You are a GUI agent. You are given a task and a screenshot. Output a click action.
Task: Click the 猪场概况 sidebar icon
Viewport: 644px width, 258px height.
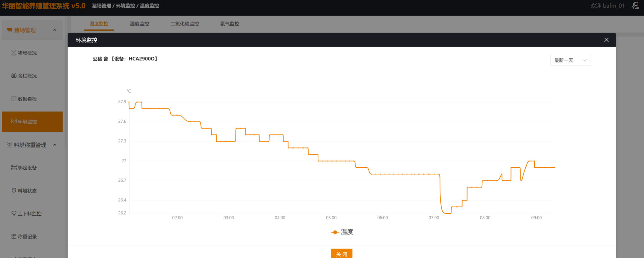14,53
